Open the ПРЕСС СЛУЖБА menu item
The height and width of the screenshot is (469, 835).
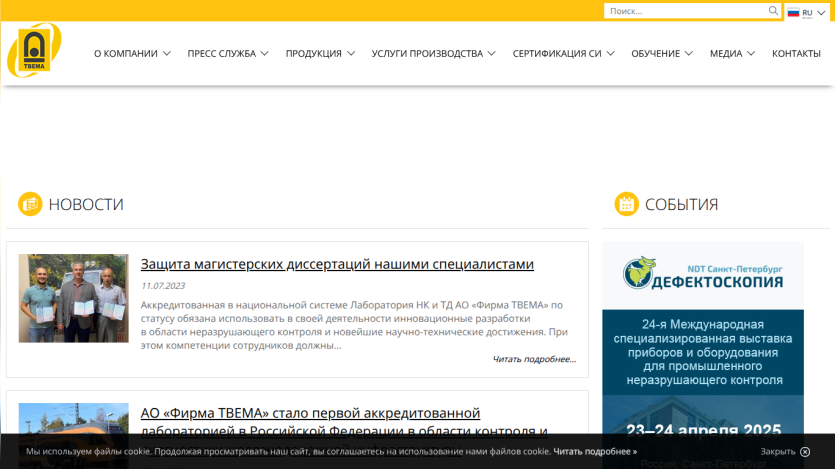click(x=222, y=53)
